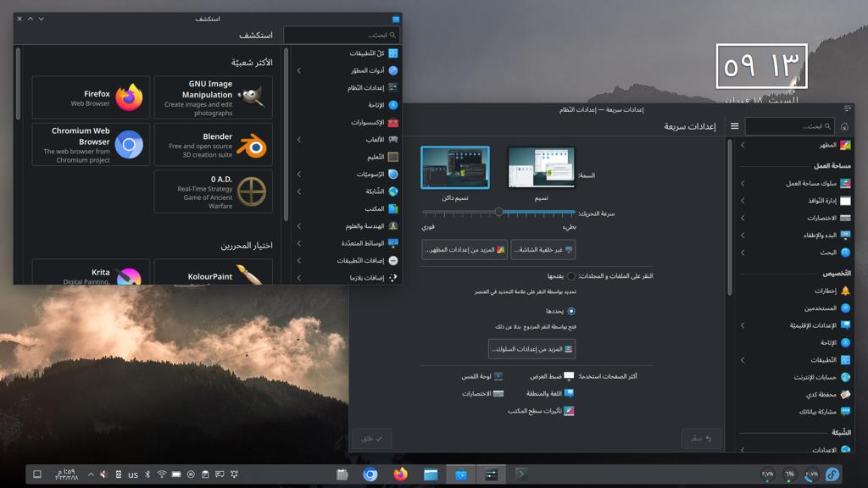Open the تأثيرات سطح المكتب link
Screen dimensions: 868x488
click(541, 411)
